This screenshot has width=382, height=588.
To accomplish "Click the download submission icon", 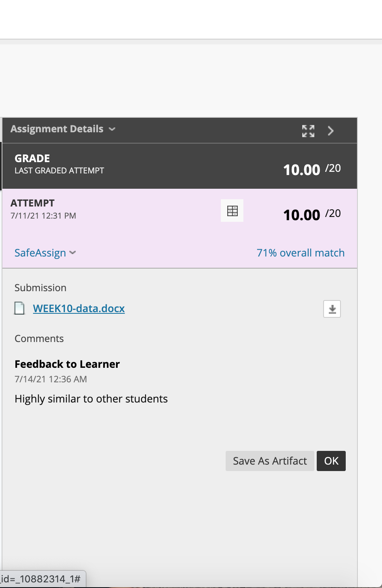I will pos(332,309).
